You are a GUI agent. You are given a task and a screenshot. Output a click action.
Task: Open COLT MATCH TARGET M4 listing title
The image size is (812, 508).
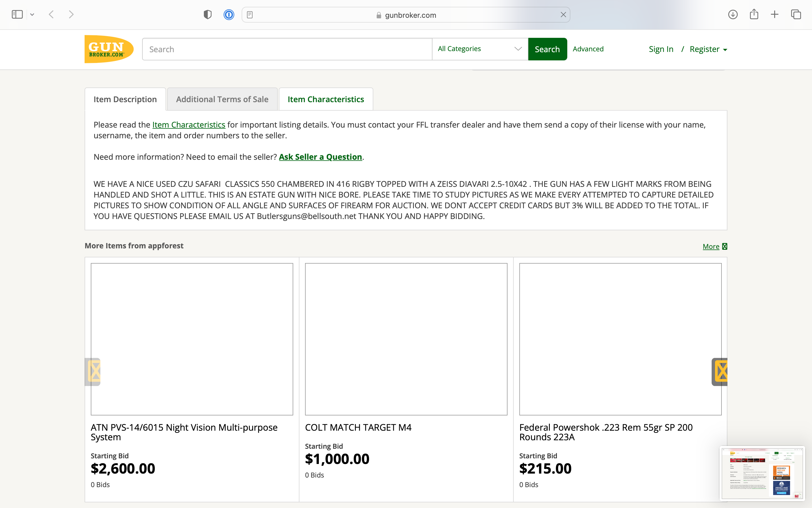(358, 427)
